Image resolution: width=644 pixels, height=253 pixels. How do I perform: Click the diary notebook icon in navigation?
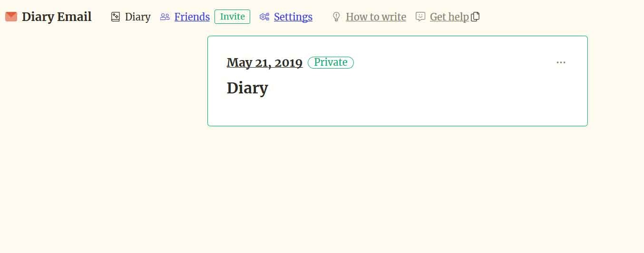click(115, 17)
